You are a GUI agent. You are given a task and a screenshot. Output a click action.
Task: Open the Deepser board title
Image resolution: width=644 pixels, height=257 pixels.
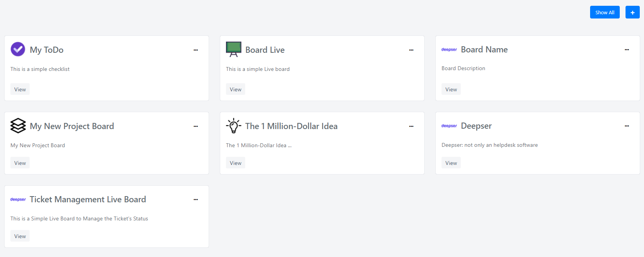point(476,126)
